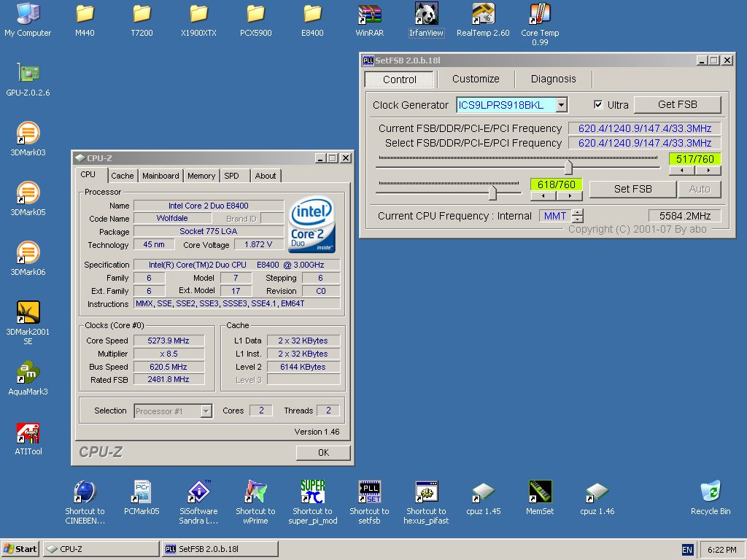Click the upper FSB slider thumb
Screen dimensions: 747x560
coord(568,167)
